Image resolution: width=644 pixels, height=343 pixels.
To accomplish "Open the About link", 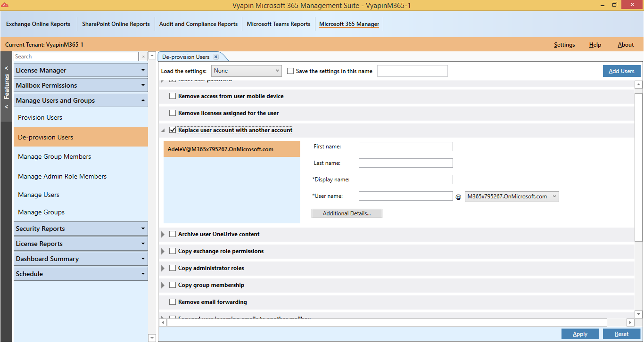I will 626,45.
